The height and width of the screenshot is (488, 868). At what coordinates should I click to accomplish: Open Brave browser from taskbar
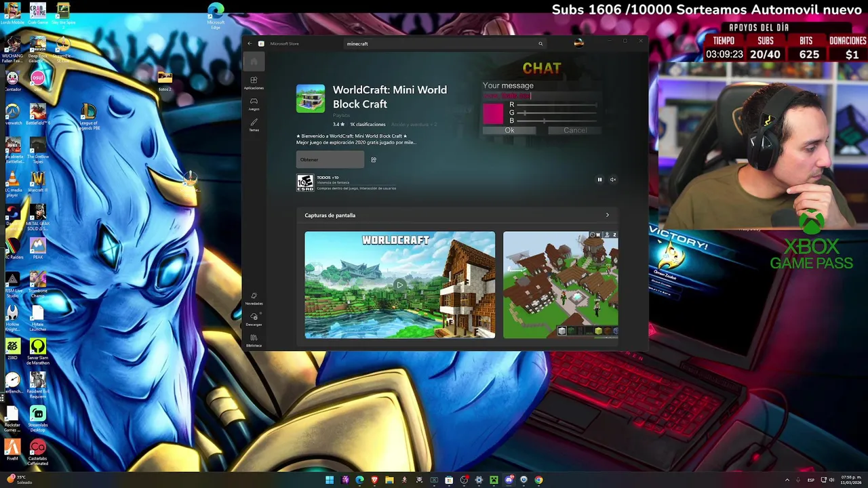pyautogui.click(x=374, y=480)
